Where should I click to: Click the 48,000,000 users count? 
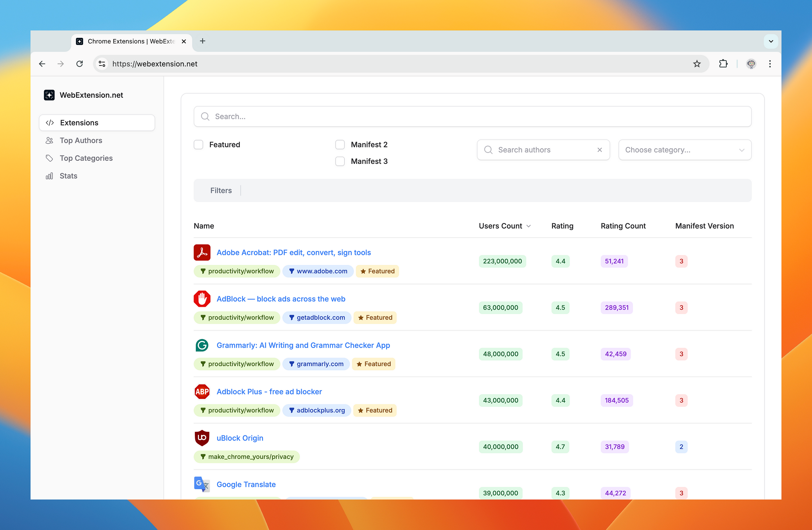tap(501, 354)
